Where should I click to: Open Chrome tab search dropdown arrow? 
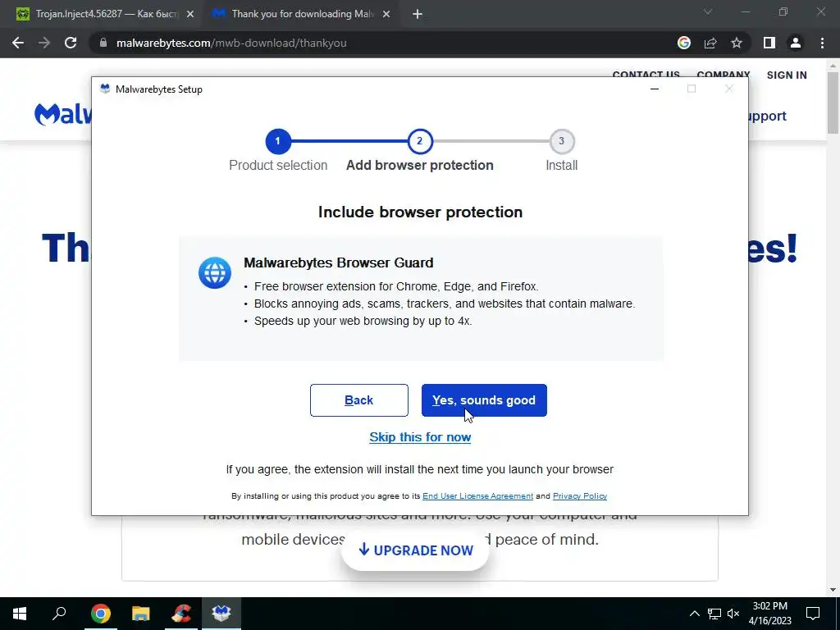(708, 11)
